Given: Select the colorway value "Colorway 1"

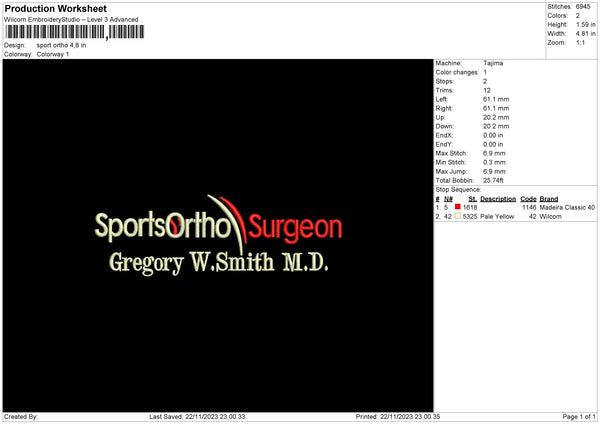Looking at the screenshot, I should [53, 54].
